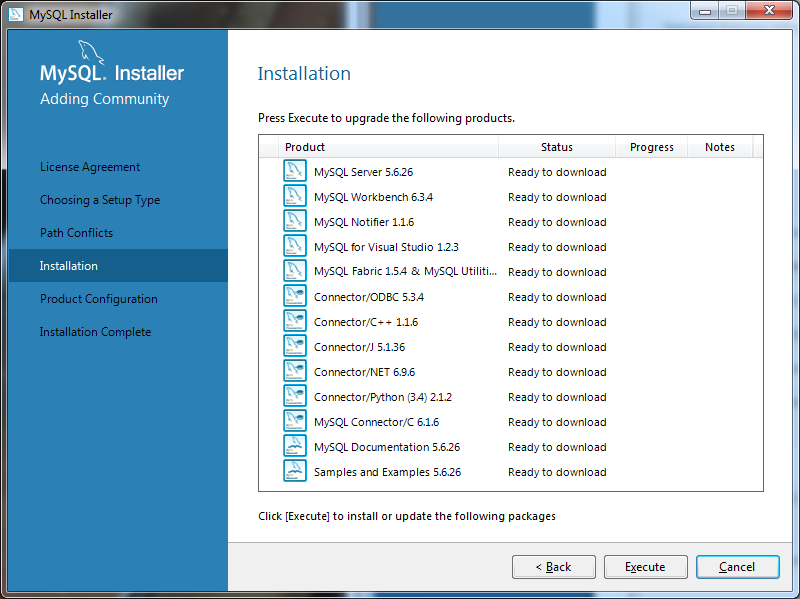Click the Notes column header
Viewport: 800px width, 599px height.
(x=720, y=147)
